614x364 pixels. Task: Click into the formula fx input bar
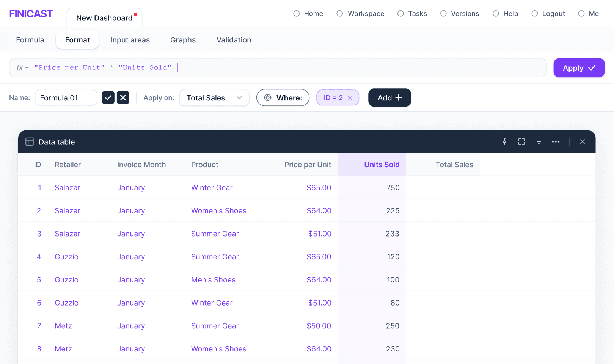coord(278,68)
